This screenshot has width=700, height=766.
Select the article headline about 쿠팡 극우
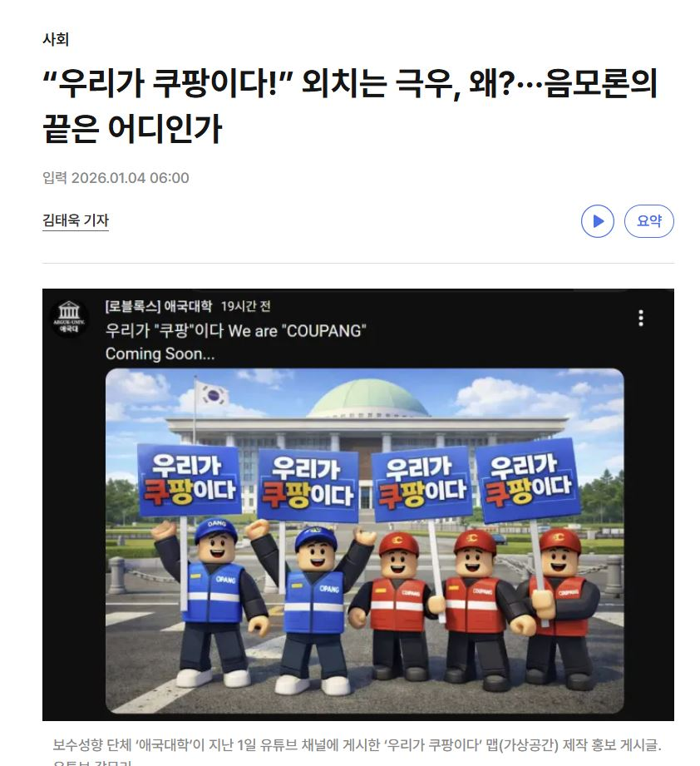pyautogui.click(x=350, y=106)
